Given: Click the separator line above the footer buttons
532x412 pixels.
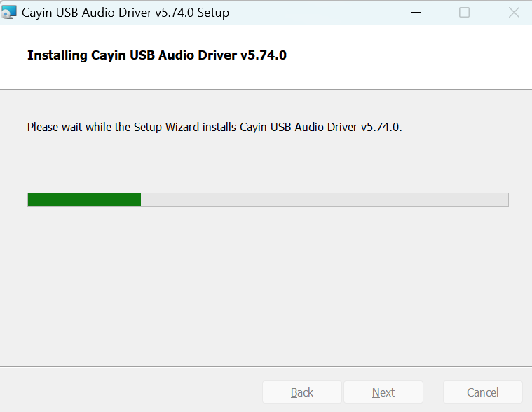Looking at the screenshot, I should click(266, 366).
